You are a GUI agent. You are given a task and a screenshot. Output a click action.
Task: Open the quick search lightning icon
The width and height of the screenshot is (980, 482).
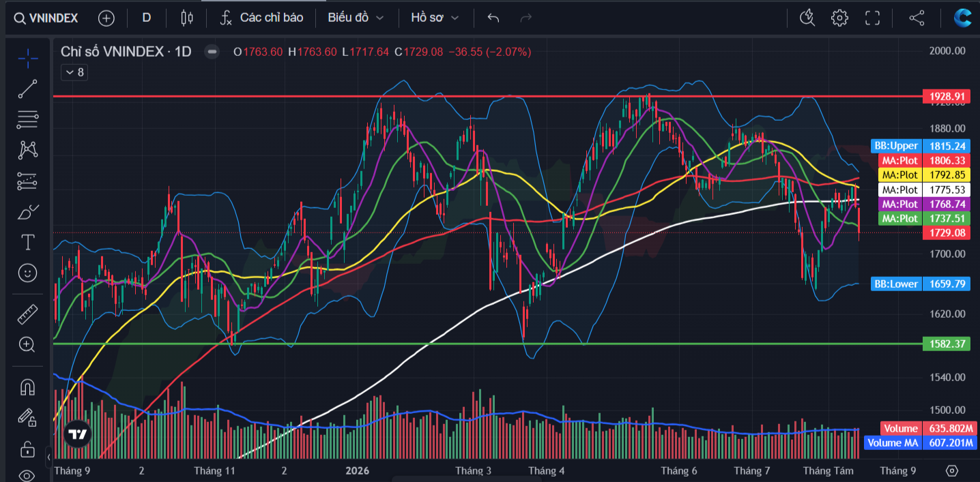(807, 18)
